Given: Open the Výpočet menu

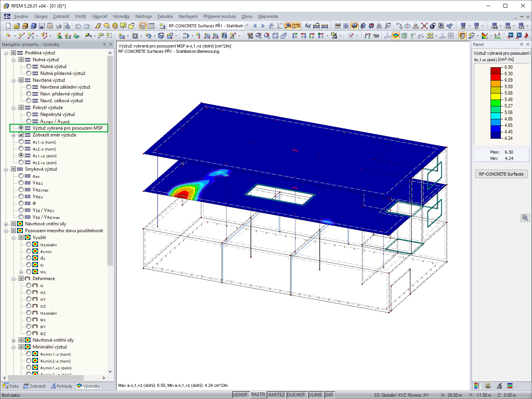Looking at the screenshot, I should click(99, 16).
